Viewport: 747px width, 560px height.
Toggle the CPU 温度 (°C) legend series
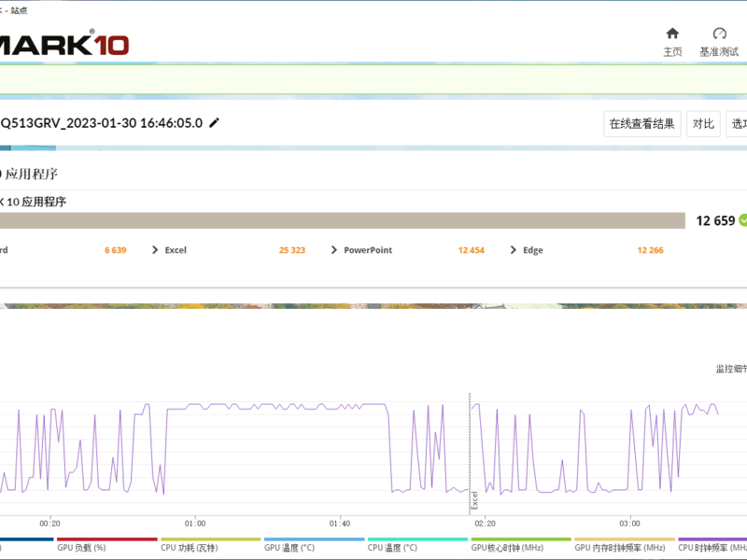click(392, 548)
